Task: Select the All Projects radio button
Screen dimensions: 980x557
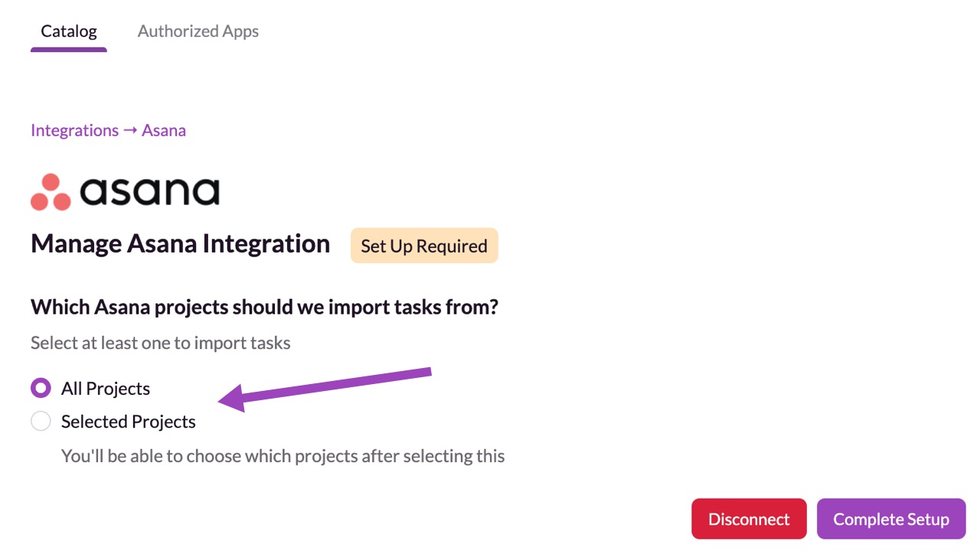Action: 41,389
